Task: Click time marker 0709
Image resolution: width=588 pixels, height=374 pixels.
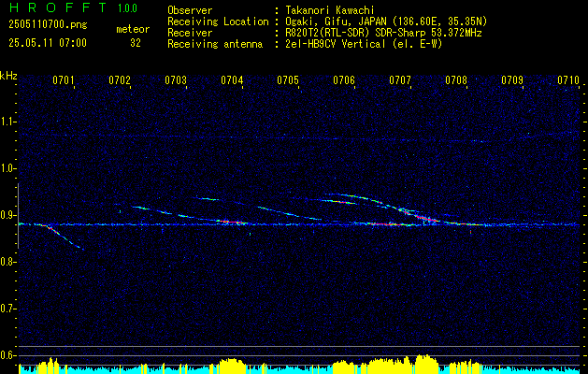Action: (512, 79)
